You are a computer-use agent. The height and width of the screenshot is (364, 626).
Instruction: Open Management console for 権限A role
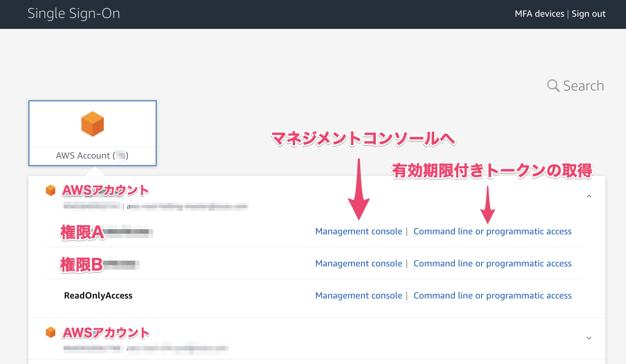coord(358,231)
